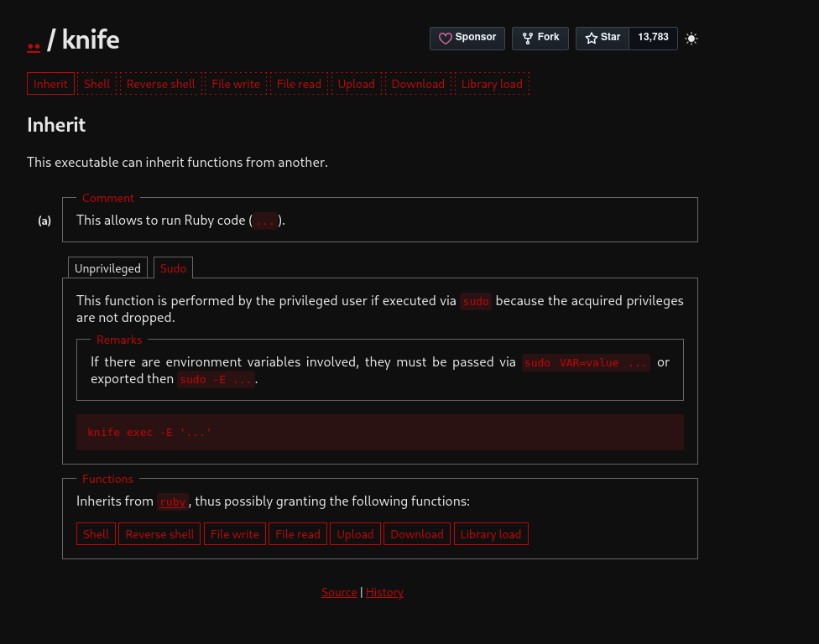Open Reverse shell in the top dashed navigation
The width and height of the screenshot is (819, 644).
[x=161, y=84]
